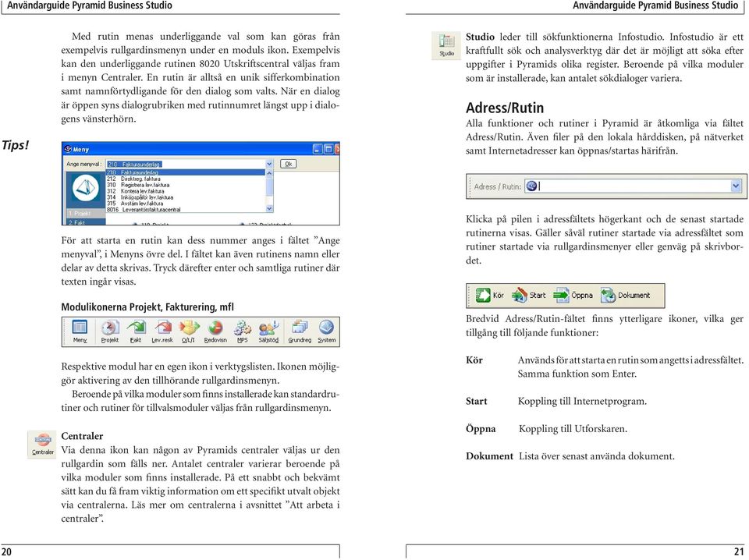Open the Redovisn module icon

[215, 331]
